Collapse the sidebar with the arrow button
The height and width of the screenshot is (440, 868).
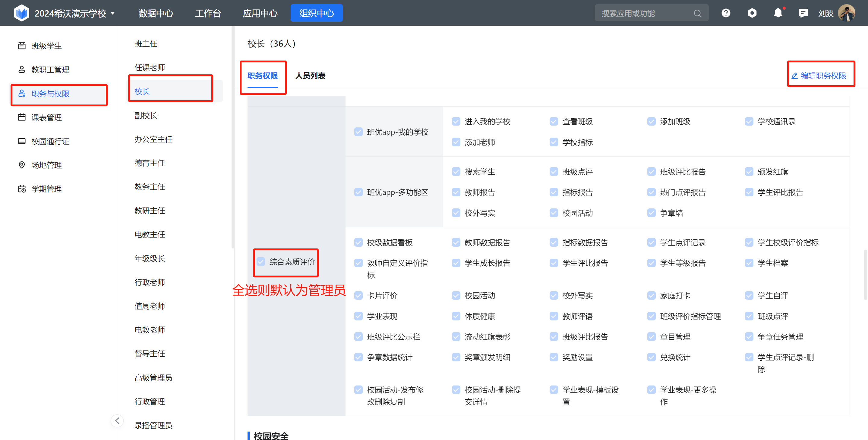[117, 420]
